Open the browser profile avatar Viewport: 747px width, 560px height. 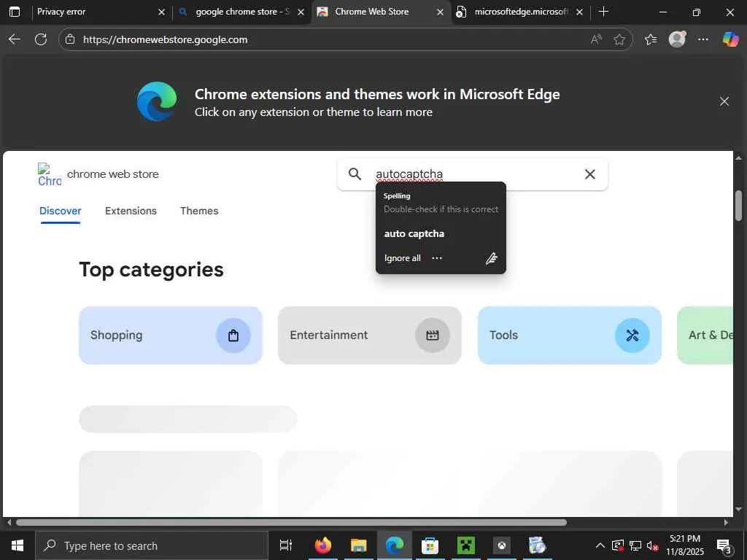tap(677, 39)
